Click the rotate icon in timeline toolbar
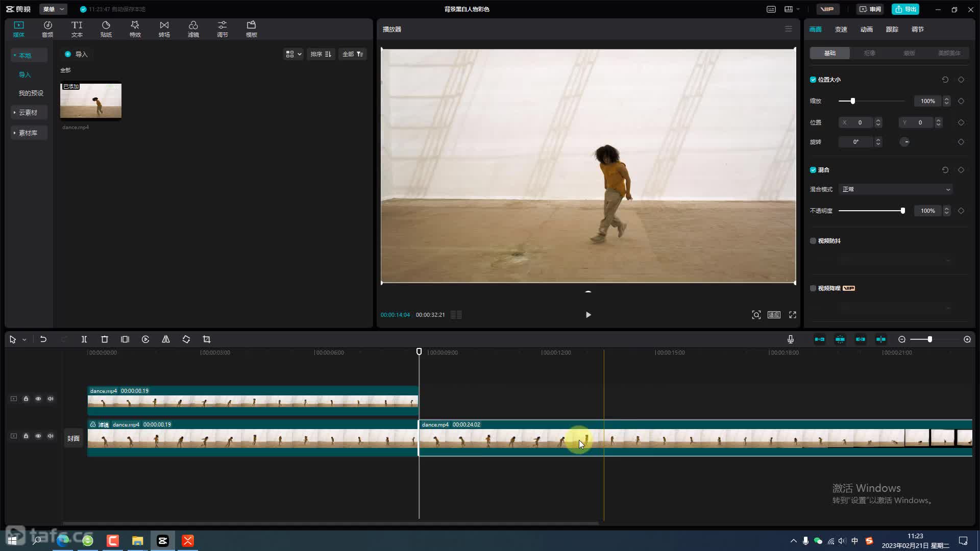The height and width of the screenshot is (551, 980). click(x=186, y=339)
